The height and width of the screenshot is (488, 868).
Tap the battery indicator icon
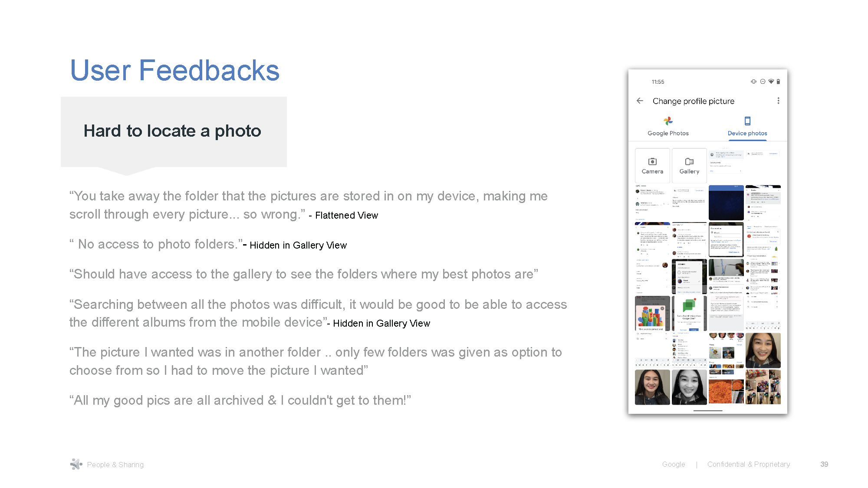[x=779, y=82]
